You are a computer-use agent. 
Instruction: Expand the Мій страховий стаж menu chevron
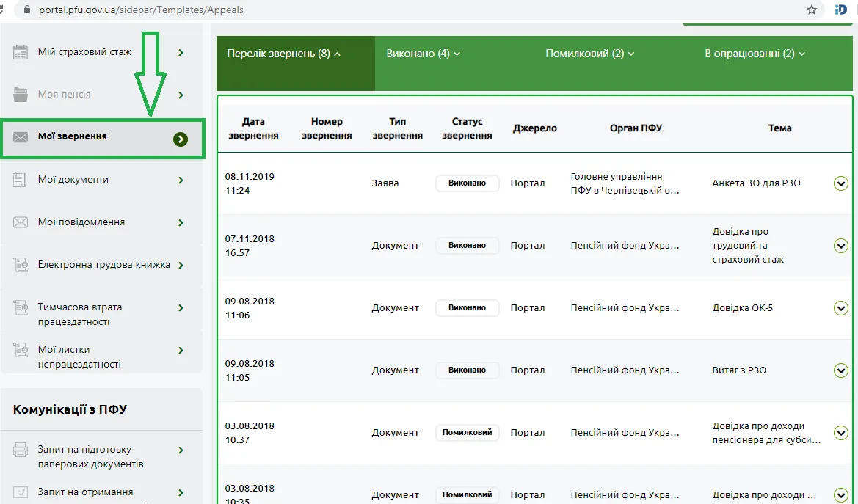point(181,53)
